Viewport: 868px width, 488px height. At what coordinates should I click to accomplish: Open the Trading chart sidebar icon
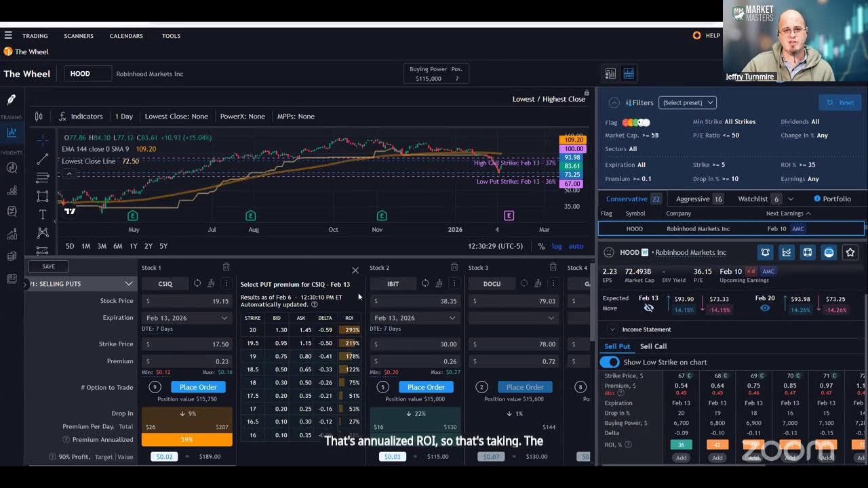point(12,132)
